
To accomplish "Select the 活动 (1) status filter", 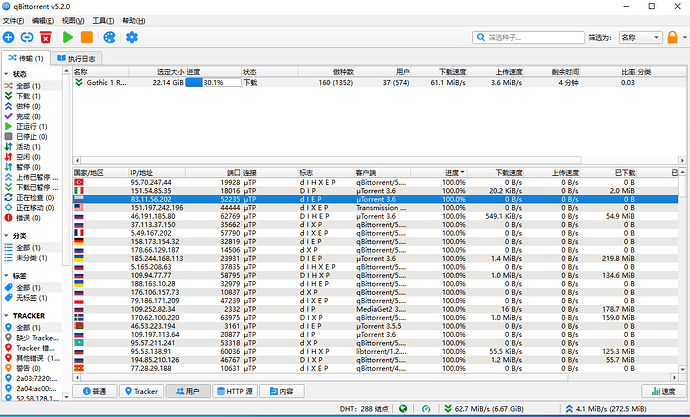I will [x=28, y=146].
